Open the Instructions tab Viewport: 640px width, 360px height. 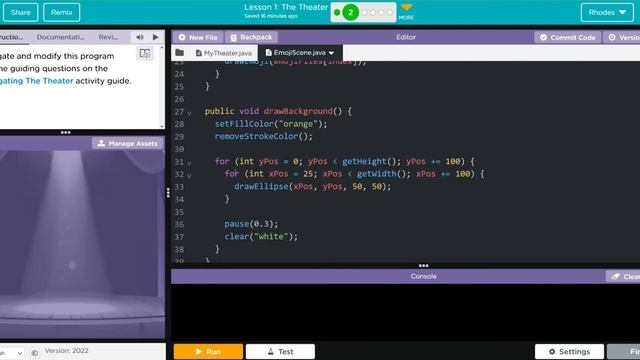(12, 37)
